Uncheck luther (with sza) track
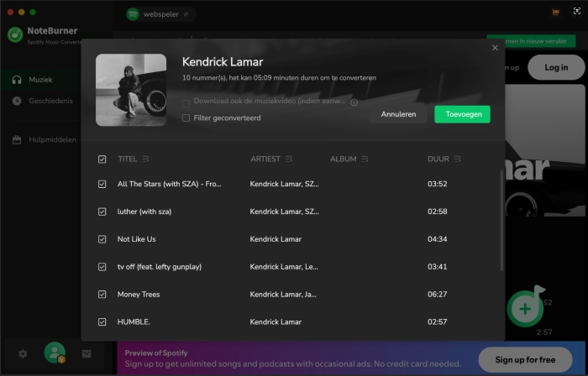Screen dimensions: 588x376 coord(102,212)
